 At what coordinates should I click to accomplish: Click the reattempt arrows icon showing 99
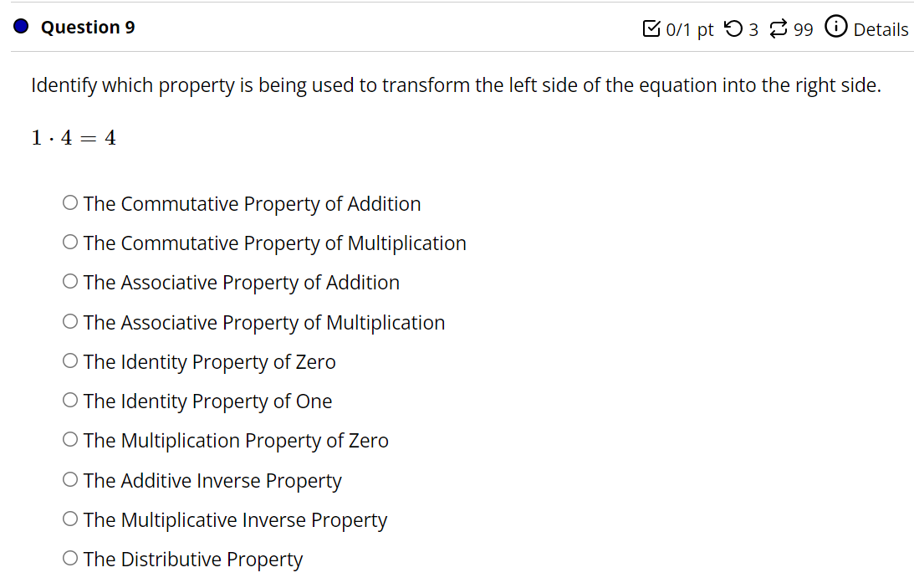pyautogui.click(x=779, y=28)
